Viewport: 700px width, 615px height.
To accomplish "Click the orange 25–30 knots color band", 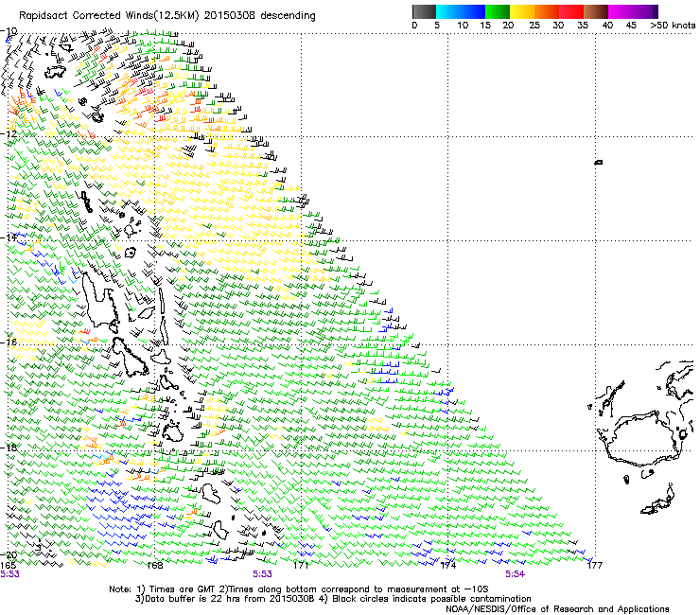I will point(547,11).
